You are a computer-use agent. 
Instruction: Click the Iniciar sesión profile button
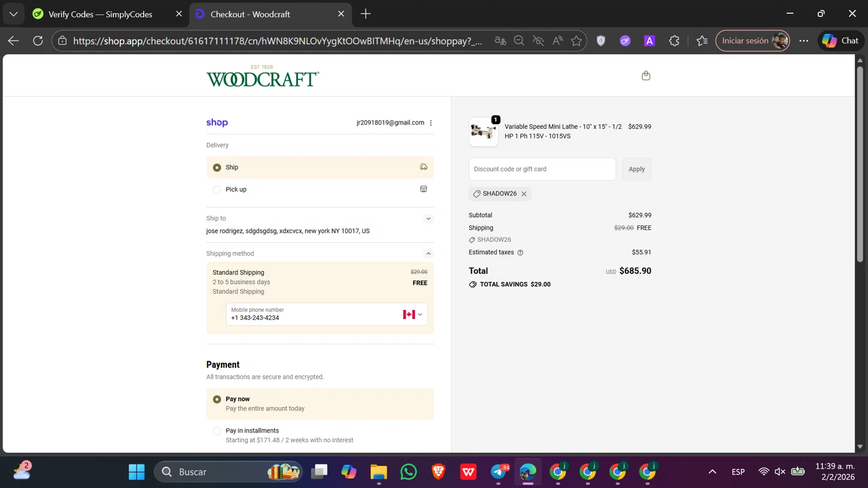pyautogui.click(x=753, y=40)
